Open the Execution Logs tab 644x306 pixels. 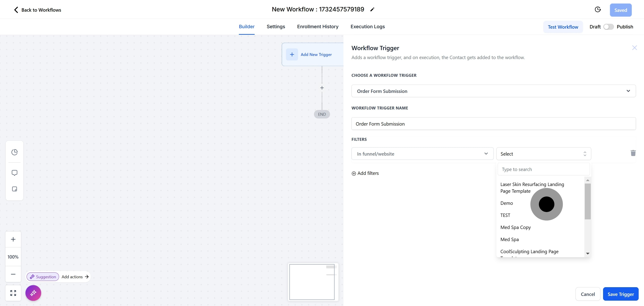click(x=367, y=26)
